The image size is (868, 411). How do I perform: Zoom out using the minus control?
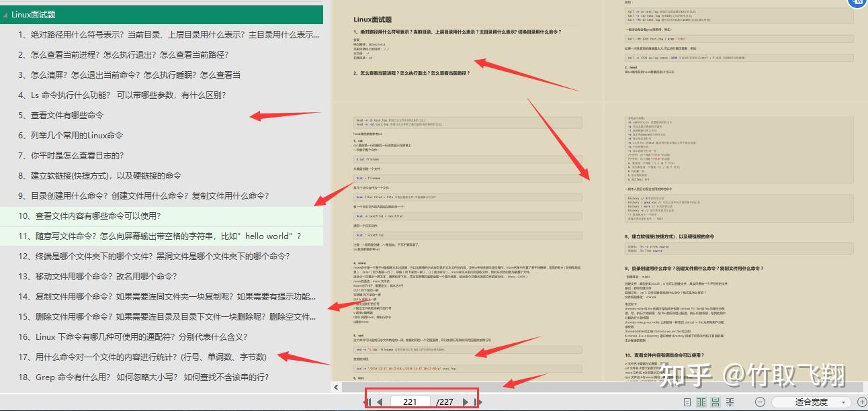(760, 402)
